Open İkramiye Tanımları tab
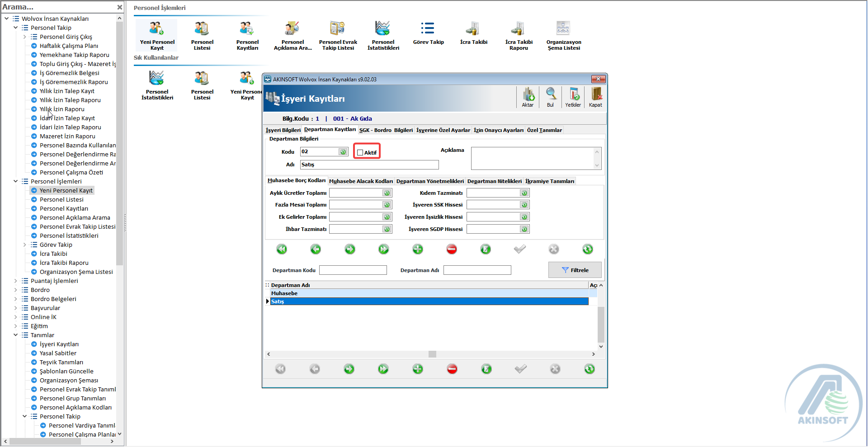This screenshot has height=447, width=868. [550, 181]
